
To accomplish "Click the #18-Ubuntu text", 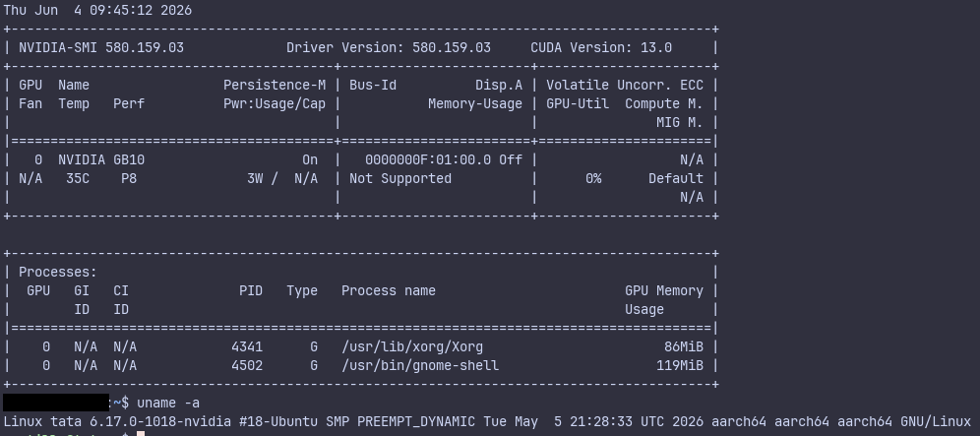I will tap(278, 421).
